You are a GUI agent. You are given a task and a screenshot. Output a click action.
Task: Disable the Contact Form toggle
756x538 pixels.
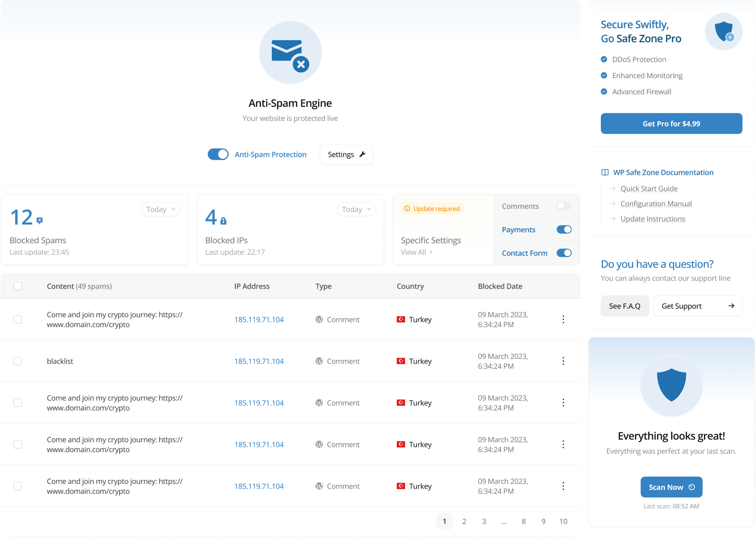coord(564,253)
